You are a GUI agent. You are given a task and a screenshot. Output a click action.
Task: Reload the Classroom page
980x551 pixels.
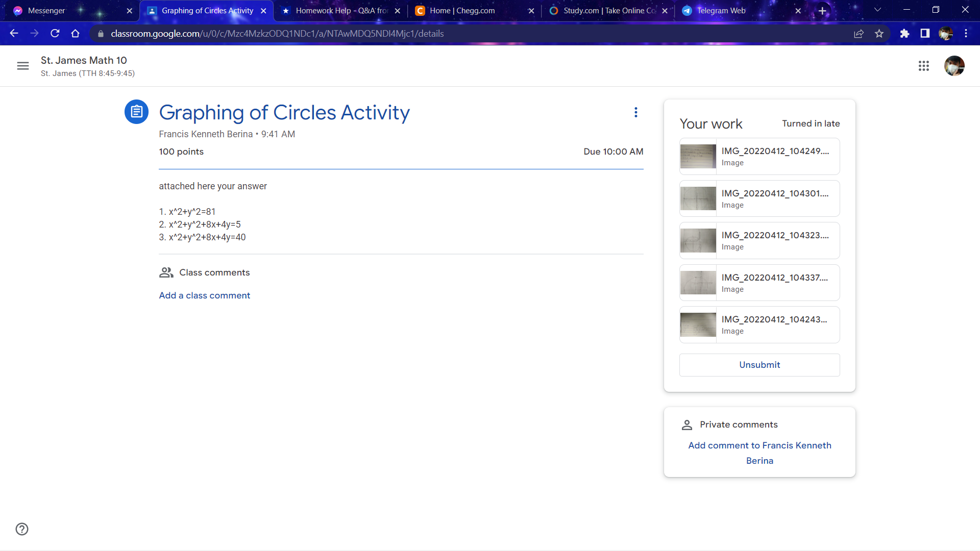[55, 33]
